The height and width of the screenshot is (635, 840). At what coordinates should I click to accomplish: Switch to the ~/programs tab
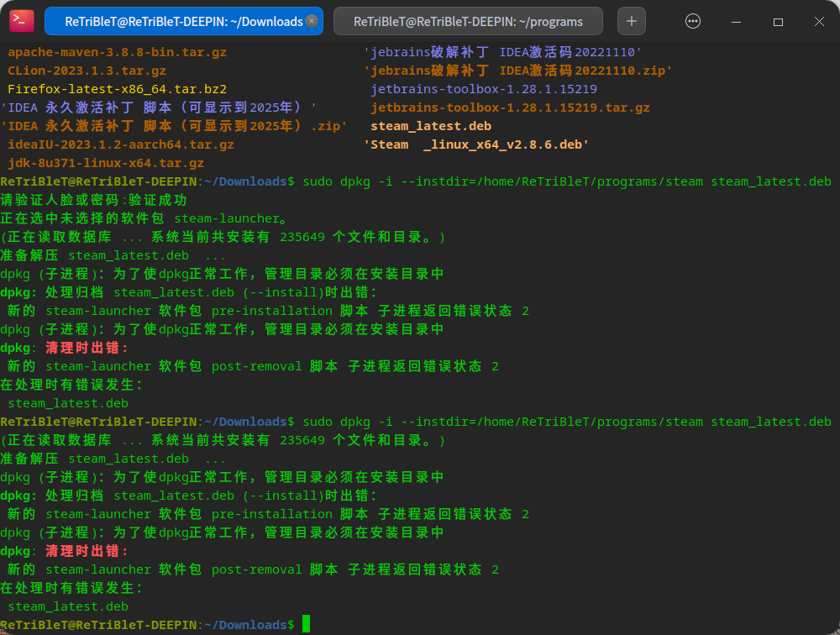(x=468, y=21)
